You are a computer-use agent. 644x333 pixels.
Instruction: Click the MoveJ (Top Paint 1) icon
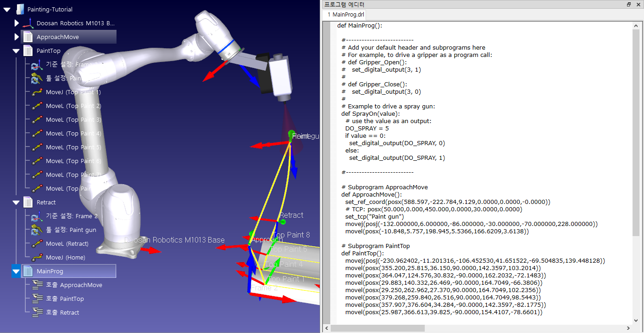tap(37, 92)
